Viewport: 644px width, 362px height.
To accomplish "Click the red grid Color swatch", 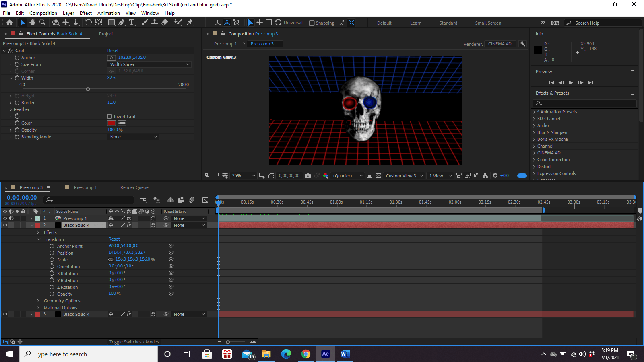I will (111, 123).
